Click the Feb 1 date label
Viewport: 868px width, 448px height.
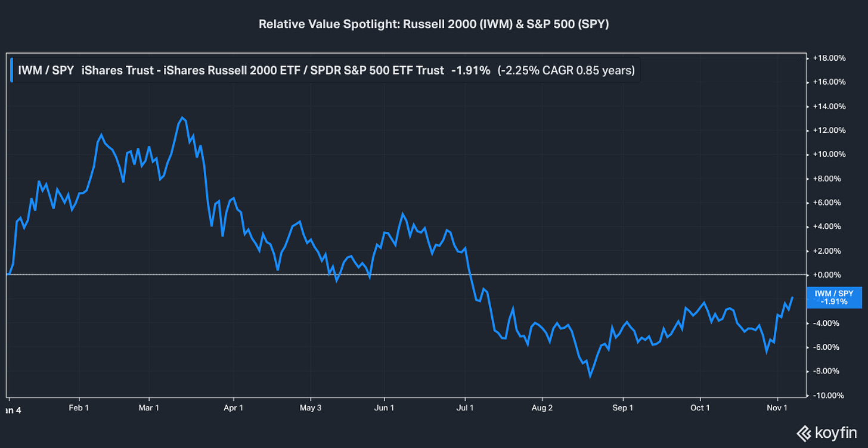79,408
